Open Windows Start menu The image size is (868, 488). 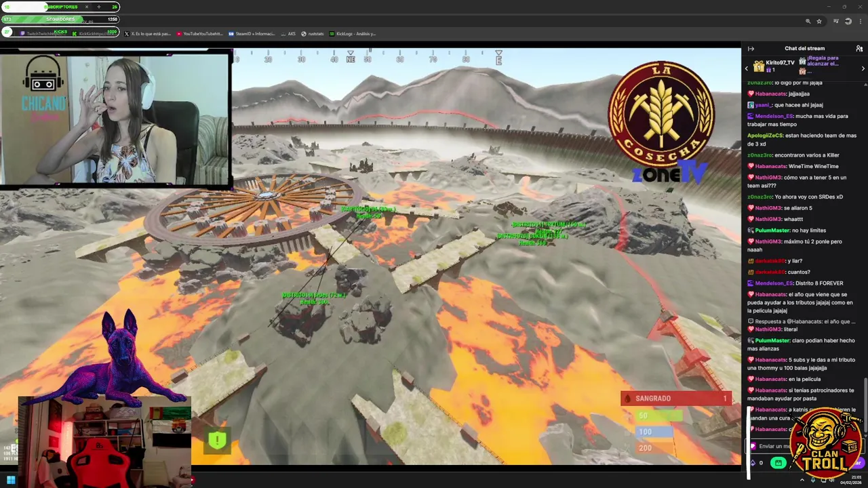[11, 480]
